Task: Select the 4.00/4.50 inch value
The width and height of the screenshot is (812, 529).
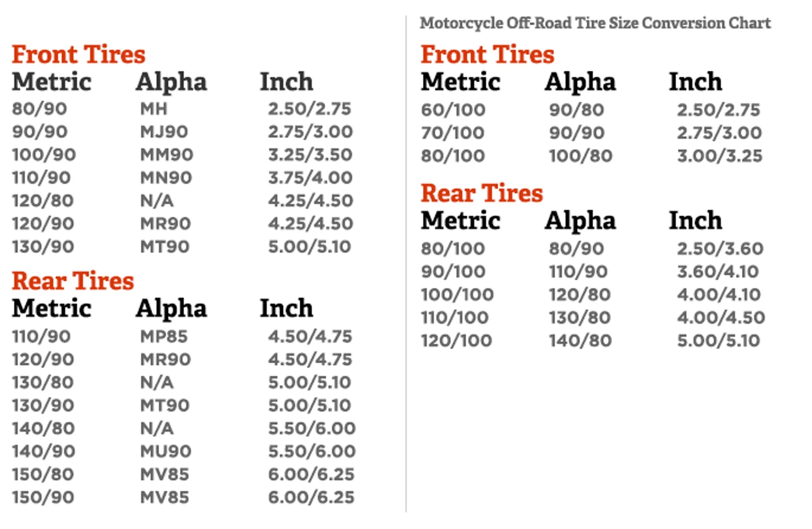Action: coord(721,318)
